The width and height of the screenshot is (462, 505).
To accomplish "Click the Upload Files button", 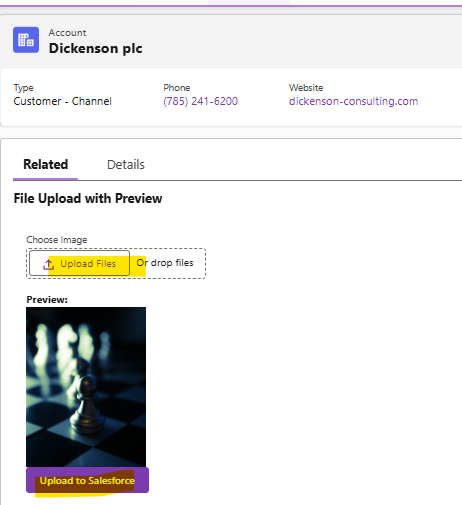I will [x=79, y=263].
